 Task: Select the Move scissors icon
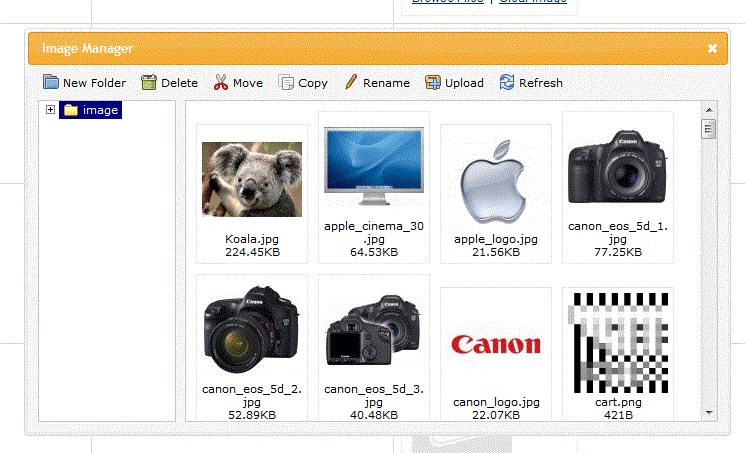tap(221, 83)
